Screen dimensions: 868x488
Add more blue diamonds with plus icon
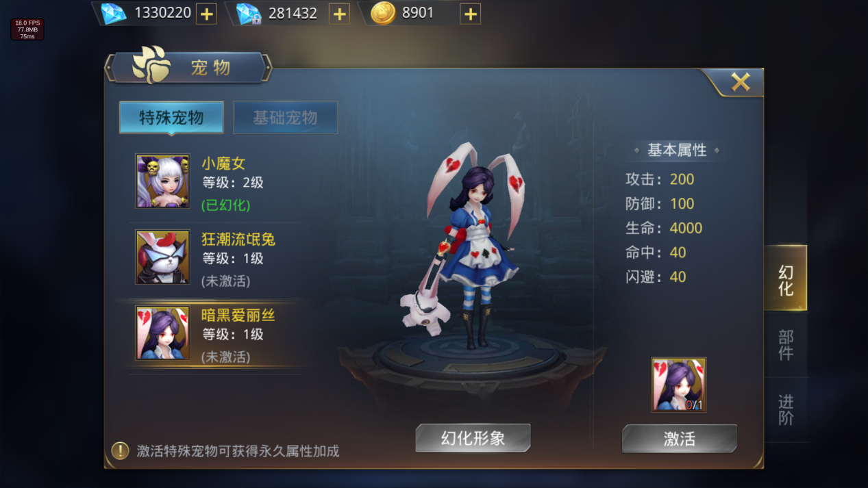206,14
